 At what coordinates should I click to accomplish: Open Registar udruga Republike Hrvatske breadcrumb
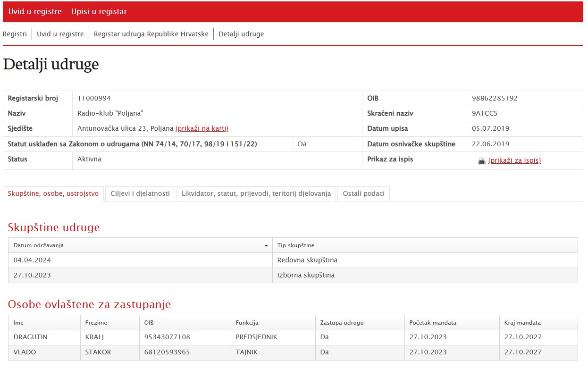[151, 34]
